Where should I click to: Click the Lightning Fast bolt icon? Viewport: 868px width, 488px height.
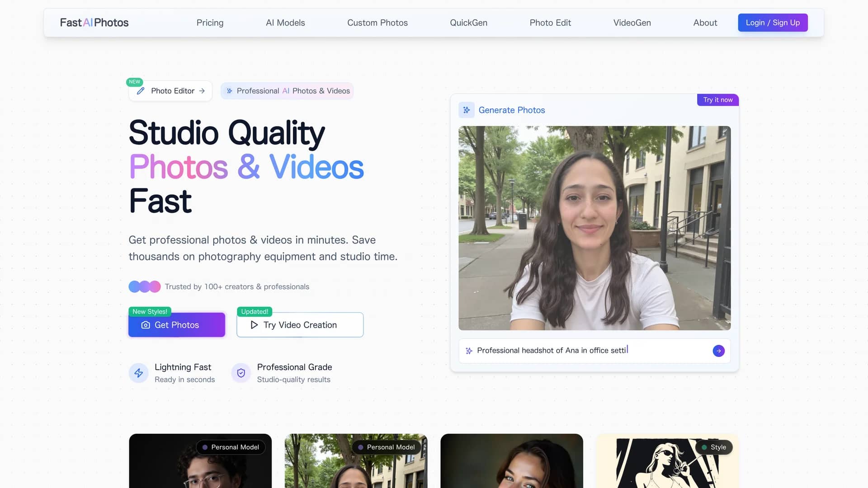tap(139, 373)
